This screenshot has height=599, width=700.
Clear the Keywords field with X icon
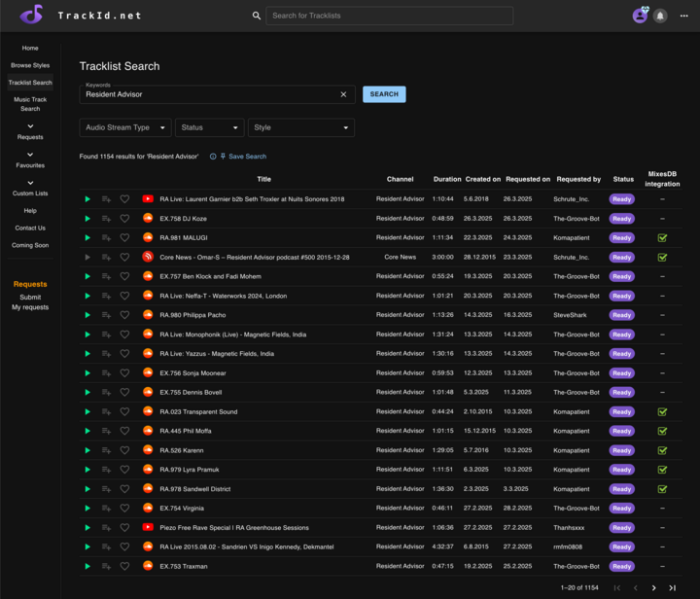343,94
